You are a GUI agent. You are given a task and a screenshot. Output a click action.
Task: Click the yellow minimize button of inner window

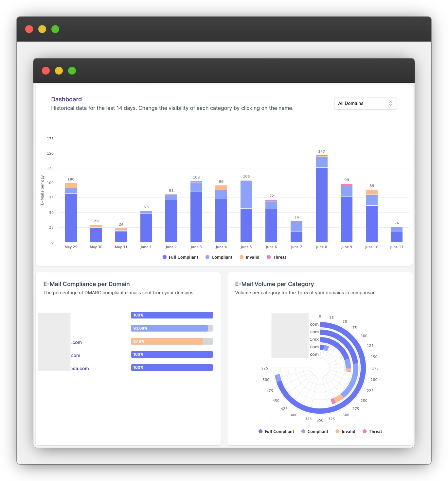click(x=59, y=71)
